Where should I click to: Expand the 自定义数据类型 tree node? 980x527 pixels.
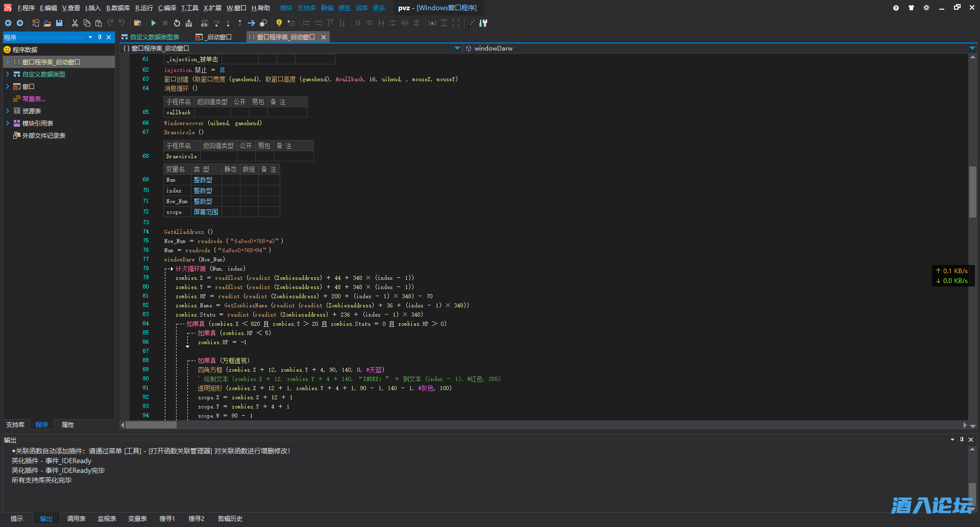pyautogui.click(x=8, y=74)
